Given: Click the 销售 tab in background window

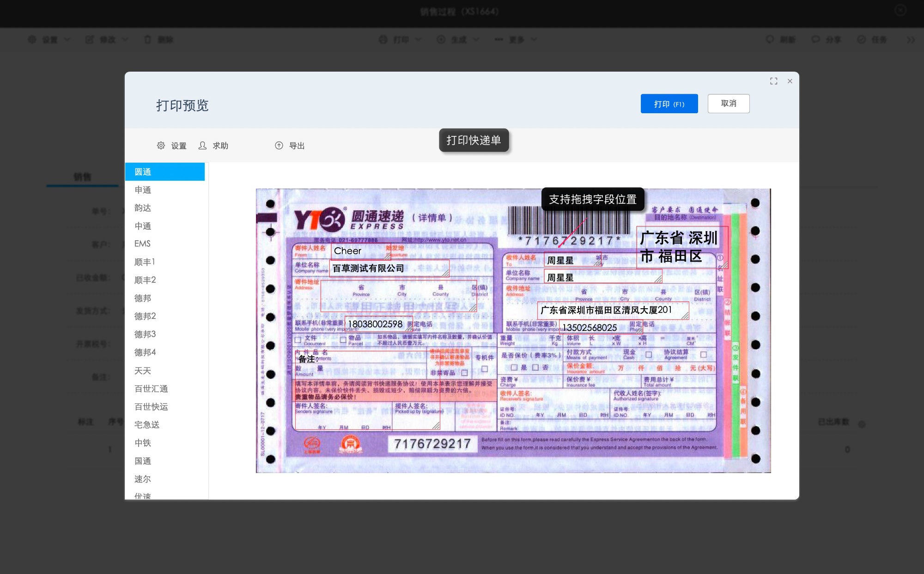Looking at the screenshot, I should [x=82, y=177].
